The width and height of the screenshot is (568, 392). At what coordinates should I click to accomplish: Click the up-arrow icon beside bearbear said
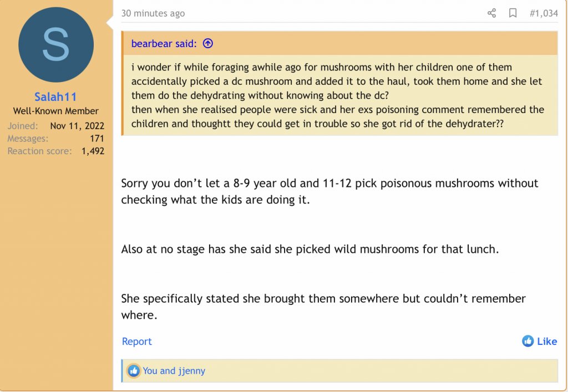(x=208, y=43)
